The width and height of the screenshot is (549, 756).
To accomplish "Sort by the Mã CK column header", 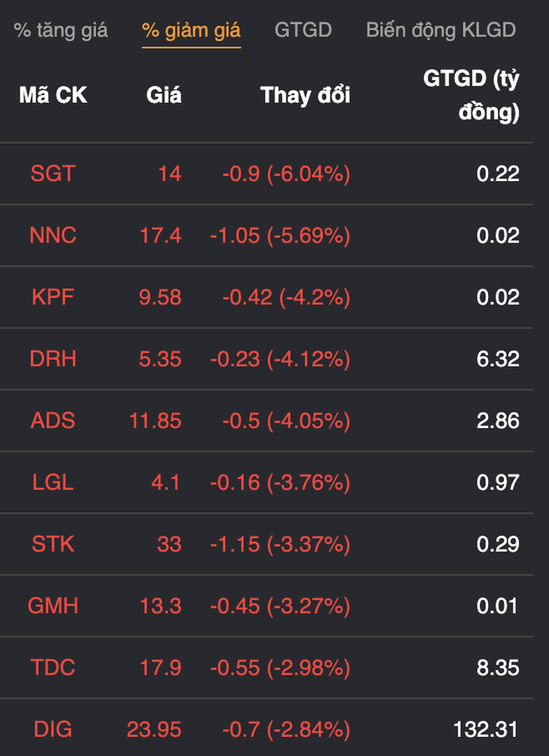I will pos(53,95).
